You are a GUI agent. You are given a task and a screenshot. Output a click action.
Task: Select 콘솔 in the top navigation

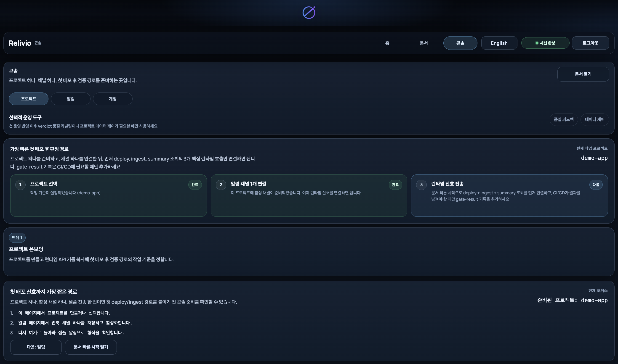click(x=460, y=43)
